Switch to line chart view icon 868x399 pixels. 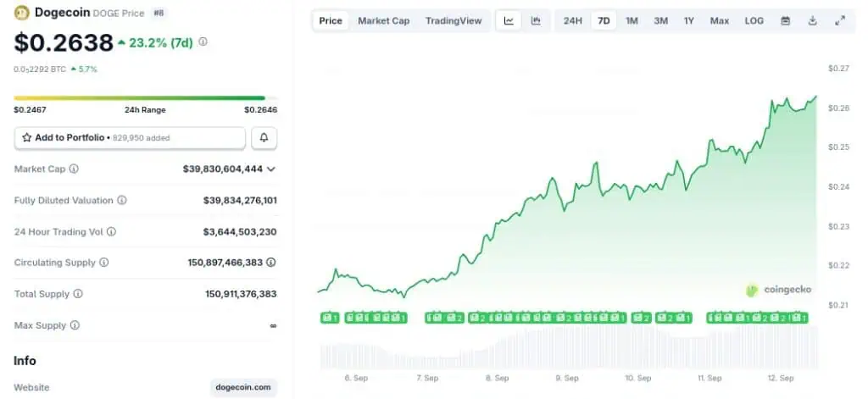(x=509, y=21)
